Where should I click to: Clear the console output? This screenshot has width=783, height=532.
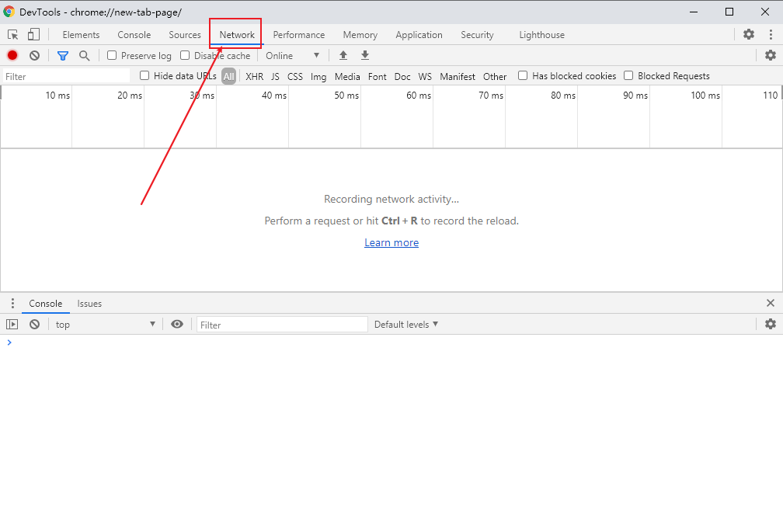[x=34, y=325]
